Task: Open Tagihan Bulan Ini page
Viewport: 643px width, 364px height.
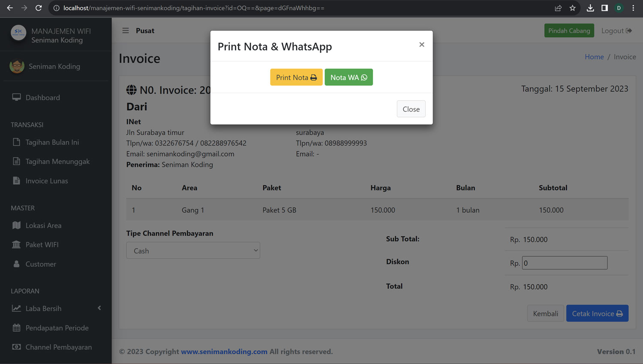Action: pos(52,142)
